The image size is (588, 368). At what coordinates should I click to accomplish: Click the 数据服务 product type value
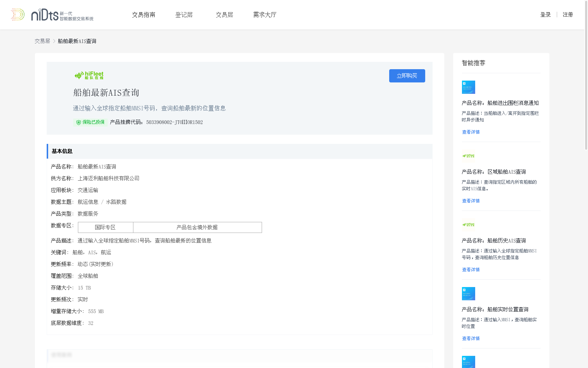88,214
